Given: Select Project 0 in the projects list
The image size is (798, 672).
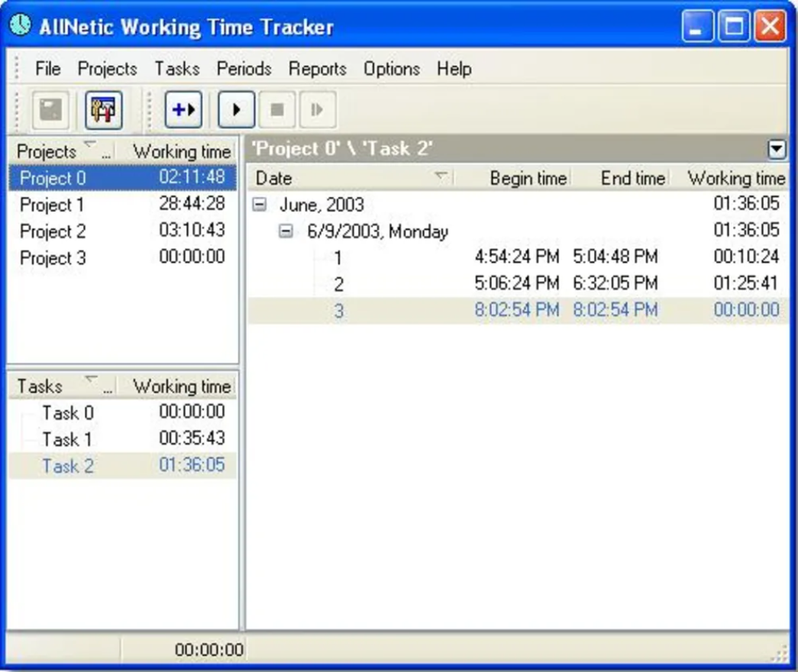Looking at the screenshot, I should [x=123, y=178].
